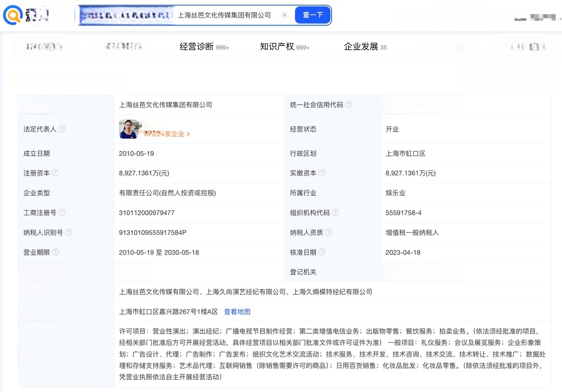
Task: Select the 经营状态 value 开业
Action: 392,129
